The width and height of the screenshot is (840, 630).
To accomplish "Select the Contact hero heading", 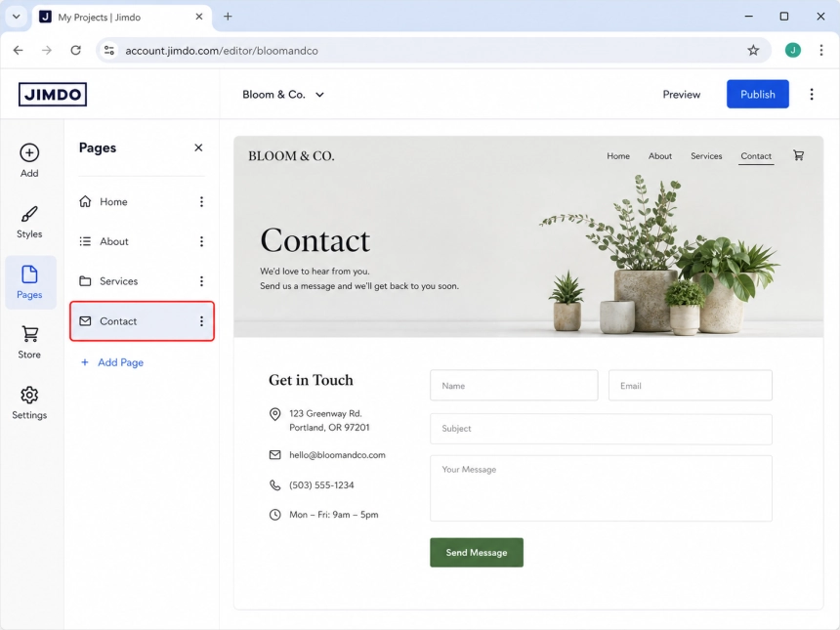I will [x=315, y=240].
